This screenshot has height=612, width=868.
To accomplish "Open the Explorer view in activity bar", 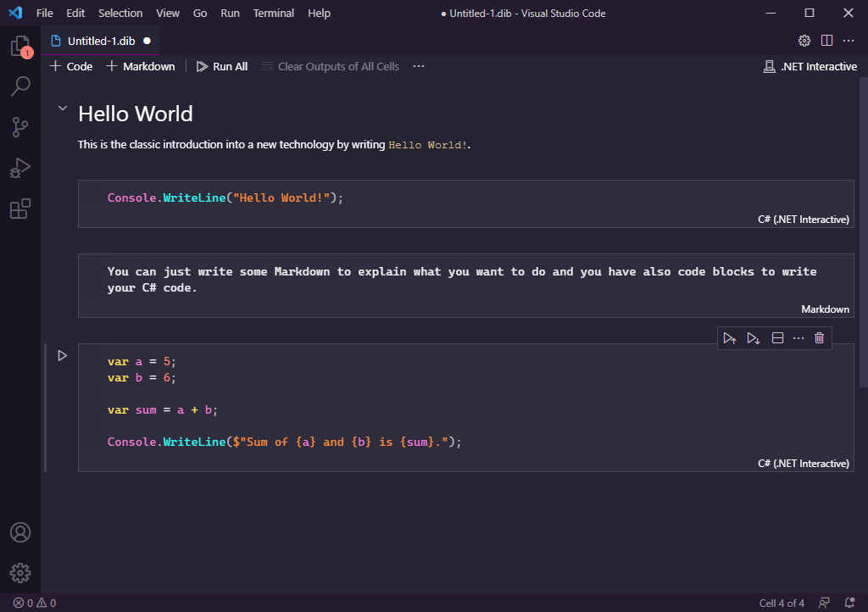I will tap(20, 47).
